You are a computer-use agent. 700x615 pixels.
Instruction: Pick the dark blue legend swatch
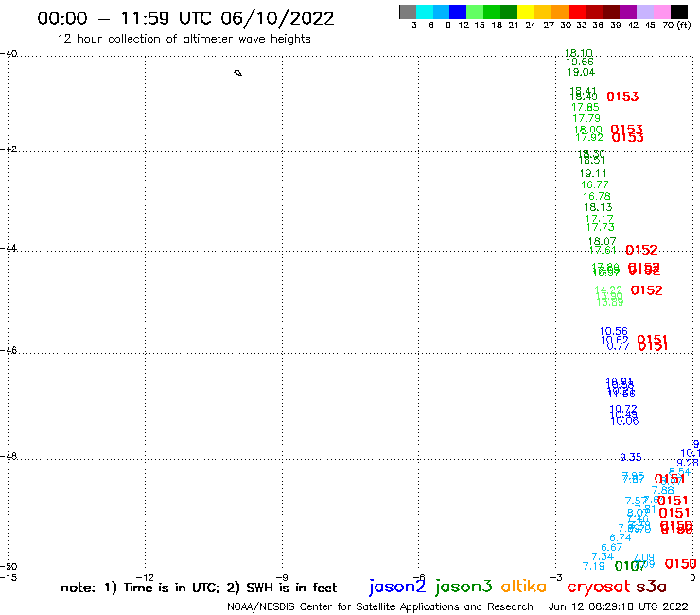[x=458, y=11]
